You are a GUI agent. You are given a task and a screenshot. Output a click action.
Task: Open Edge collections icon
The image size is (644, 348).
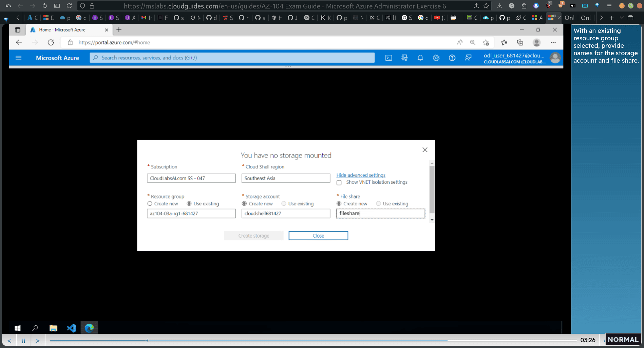point(520,42)
